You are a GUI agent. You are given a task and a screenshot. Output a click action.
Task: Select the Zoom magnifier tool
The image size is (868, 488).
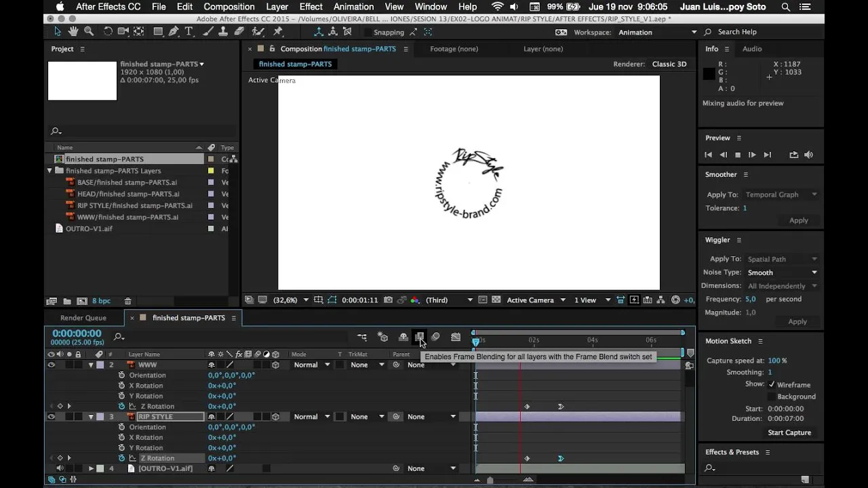click(x=88, y=32)
